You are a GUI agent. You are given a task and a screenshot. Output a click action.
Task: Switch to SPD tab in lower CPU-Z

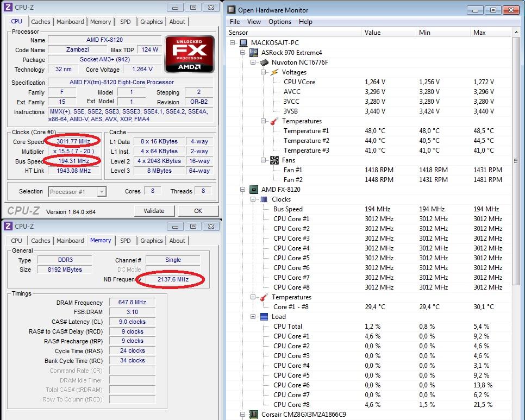tap(126, 241)
